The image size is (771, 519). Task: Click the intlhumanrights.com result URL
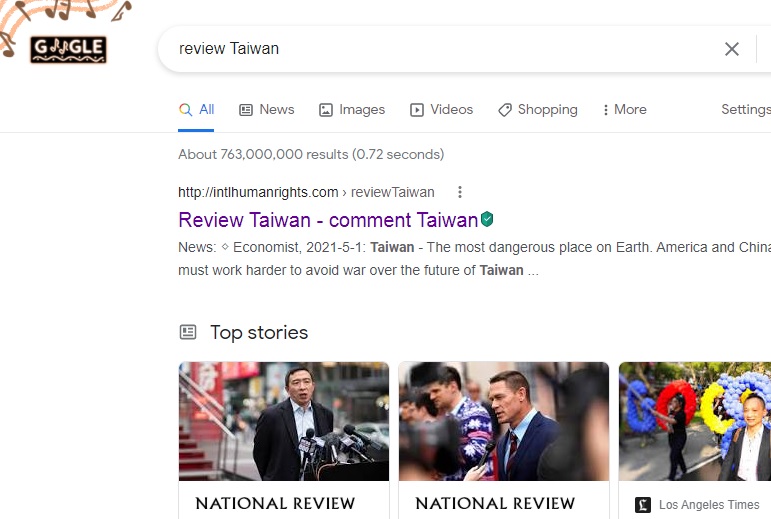pos(258,192)
